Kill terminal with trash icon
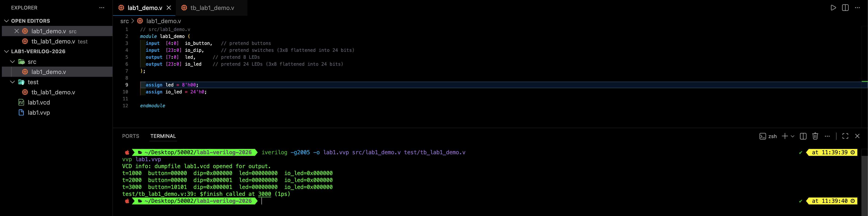 click(x=815, y=136)
